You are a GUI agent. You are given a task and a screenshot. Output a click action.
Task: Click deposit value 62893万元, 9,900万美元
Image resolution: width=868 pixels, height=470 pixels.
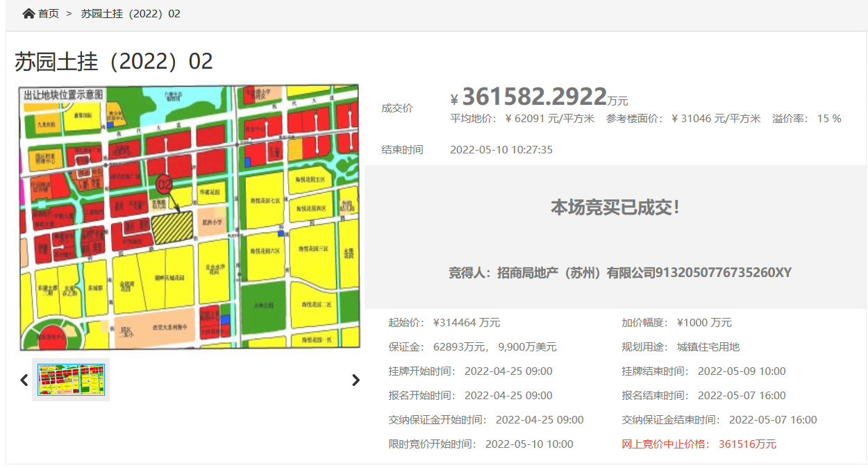pos(495,347)
